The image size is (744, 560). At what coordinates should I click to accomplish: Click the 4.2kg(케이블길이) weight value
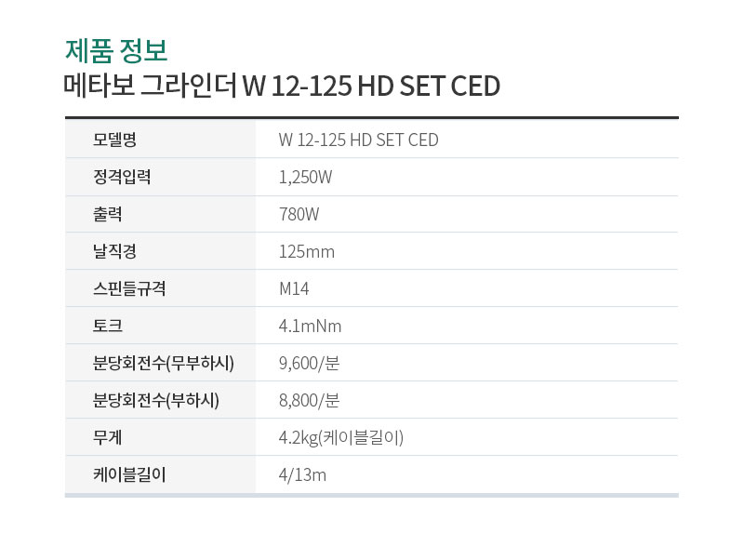tap(341, 437)
